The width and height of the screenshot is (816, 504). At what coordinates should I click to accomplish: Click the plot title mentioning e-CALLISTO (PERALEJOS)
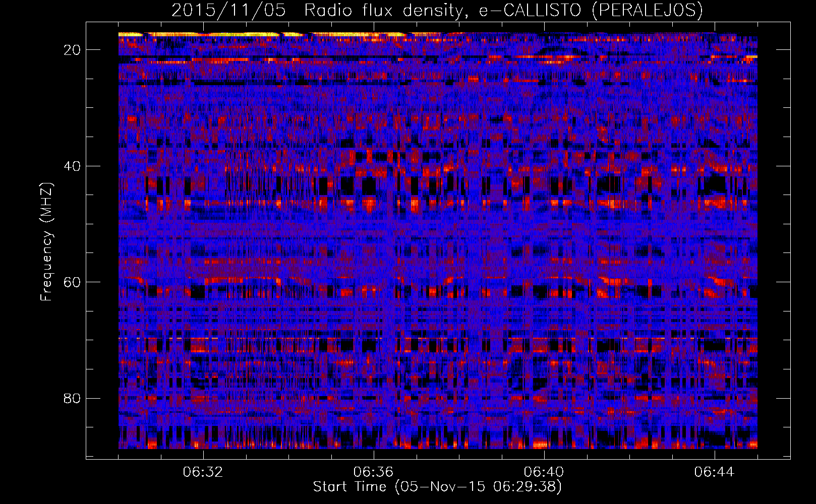point(437,11)
